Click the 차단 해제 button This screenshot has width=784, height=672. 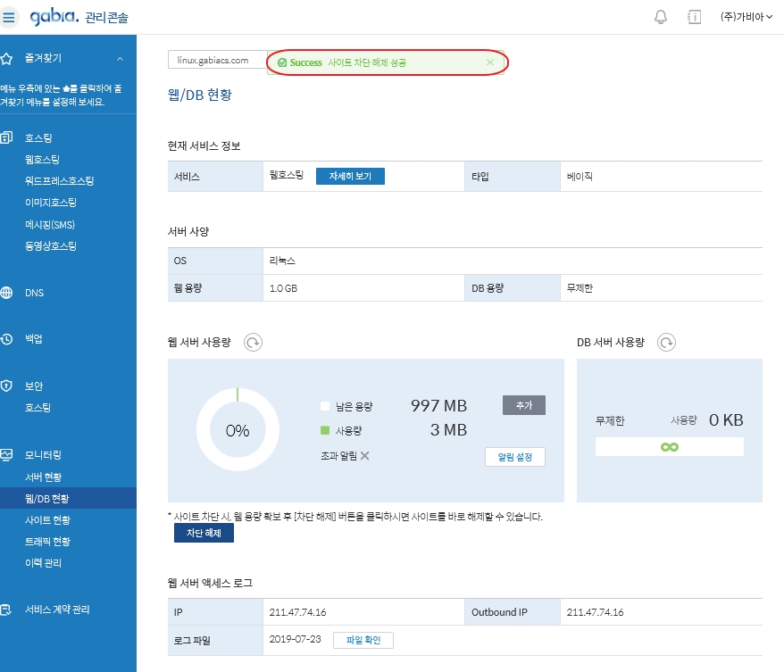pos(204,533)
